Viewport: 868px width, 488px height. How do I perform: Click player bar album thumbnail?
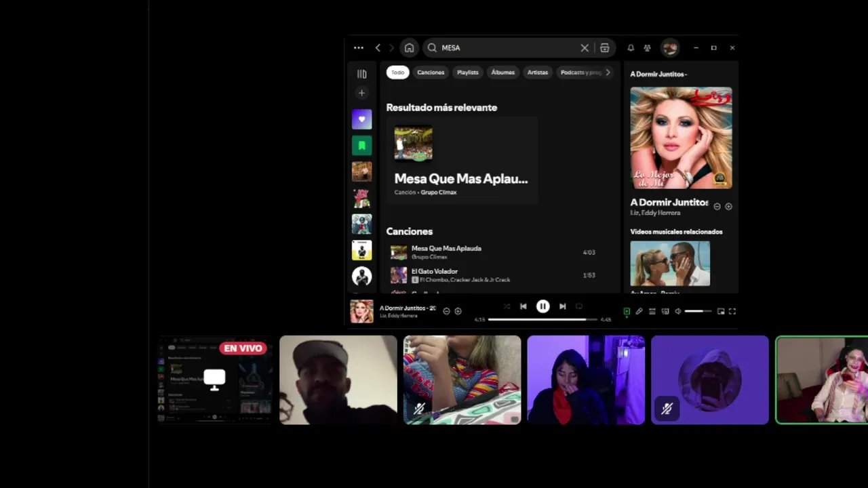click(361, 311)
